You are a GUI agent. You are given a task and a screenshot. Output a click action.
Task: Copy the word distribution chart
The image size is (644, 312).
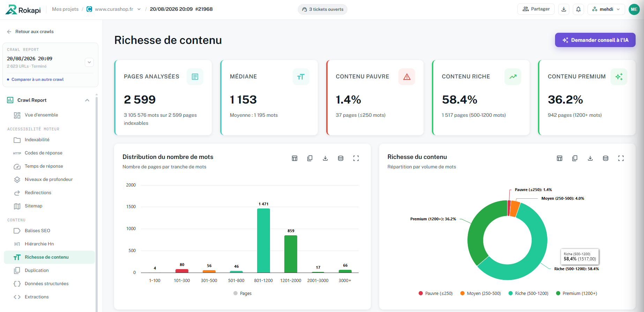310,158
